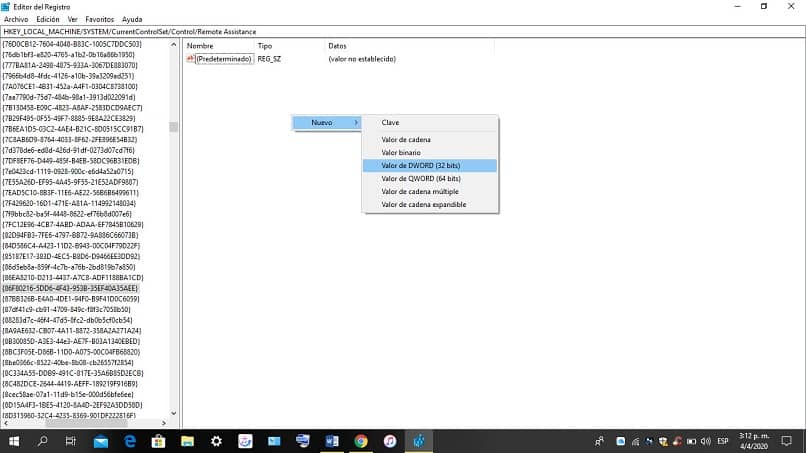Select the tree key starting {7FC12E96
Viewport: 806px width, 453px height.
coord(73,224)
